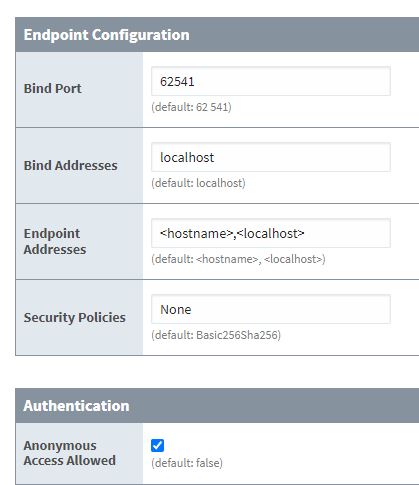Click the default Basic256Sha256 hint text
This screenshot has width=419, height=485.
(x=216, y=335)
